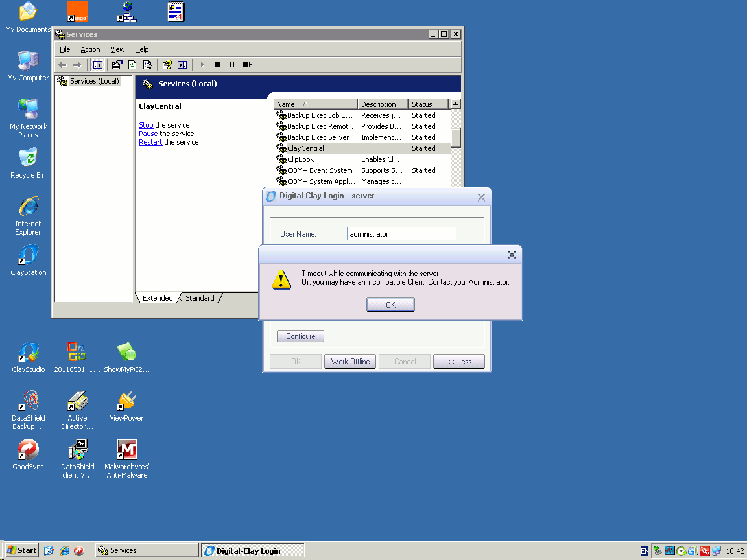This screenshot has width=747, height=560.
Task: Click the Restart the service link
Action: click(150, 143)
